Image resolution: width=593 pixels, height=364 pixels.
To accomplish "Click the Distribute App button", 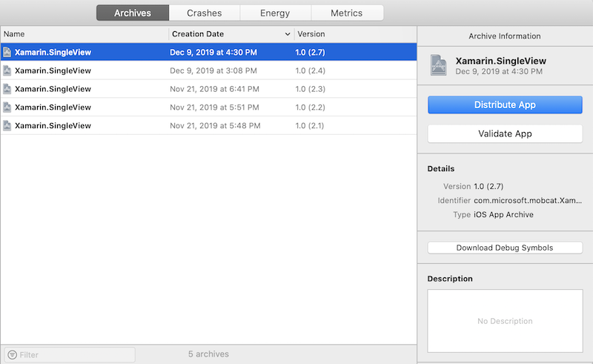I will [x=505, y=105].
